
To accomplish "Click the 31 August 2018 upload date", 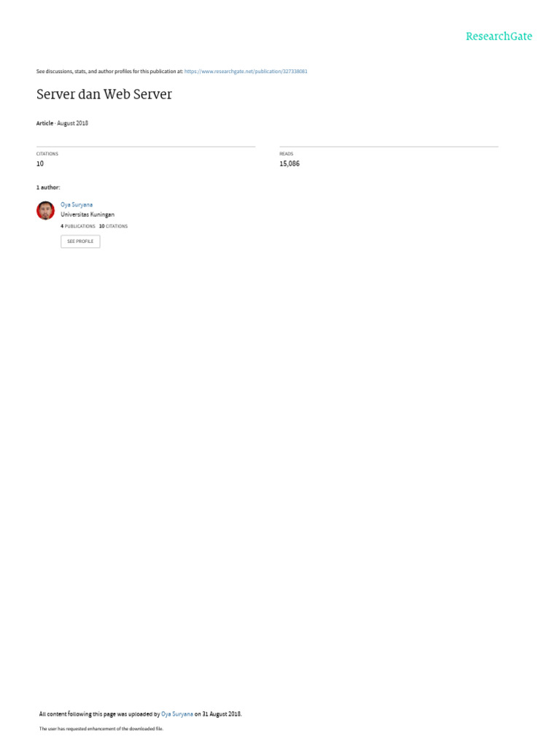I will point(222,714).
